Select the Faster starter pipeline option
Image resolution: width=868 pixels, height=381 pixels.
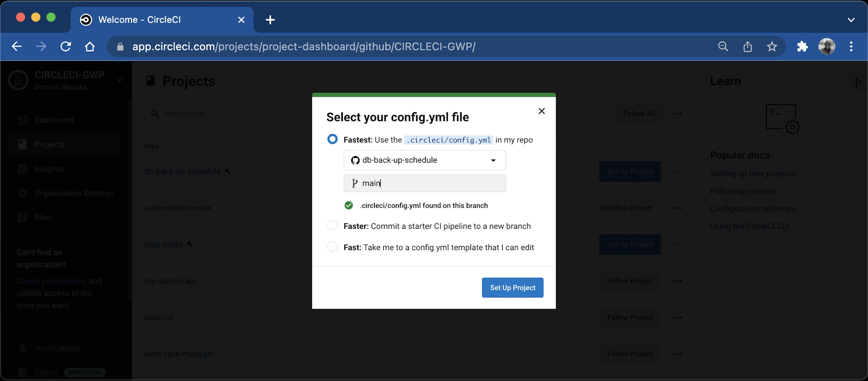pos(332,225)
